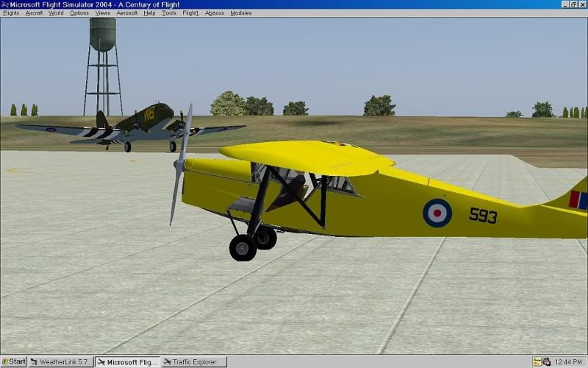
Task: Open the World menu
Action: (x=56, y=13)
